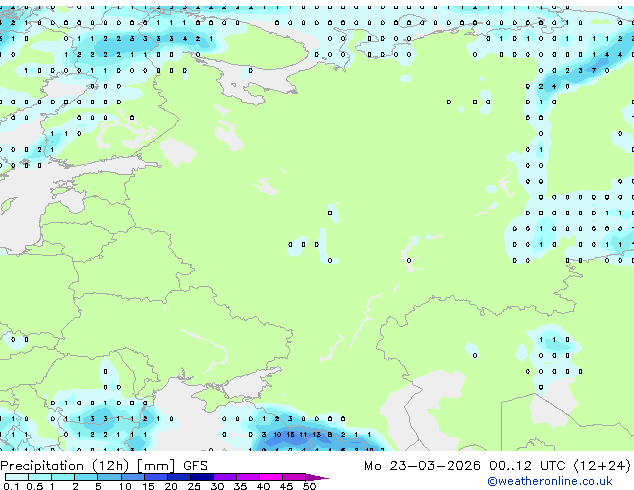Image resolution: width=634 pixels, height=490 pixels.
Task: Select the 5–10 mm legend color swatch
Action: [x=109, y=477]
